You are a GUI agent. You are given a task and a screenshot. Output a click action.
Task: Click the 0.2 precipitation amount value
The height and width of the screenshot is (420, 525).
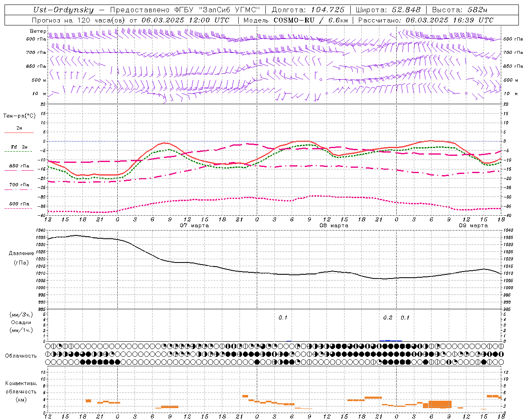pyautogui.click(x=388, y=318)
